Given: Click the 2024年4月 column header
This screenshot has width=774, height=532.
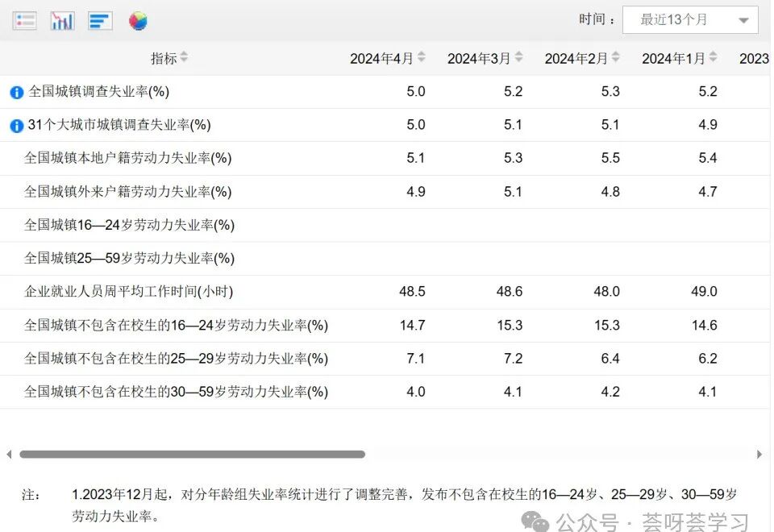Looking at the screenshot, I should (381, 58).
